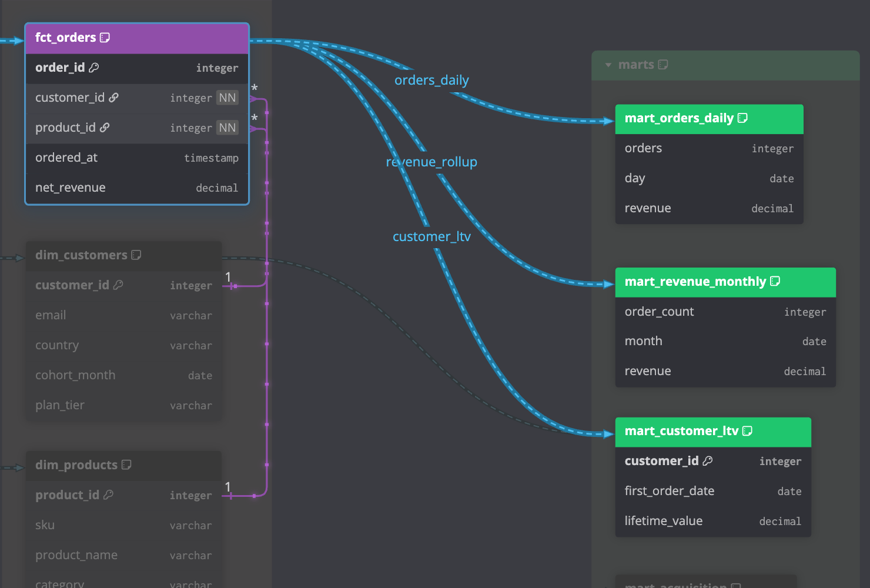Click the key icon on dim_customers customer_id
The width and height of the screenshot is (870, 588).
118,285
